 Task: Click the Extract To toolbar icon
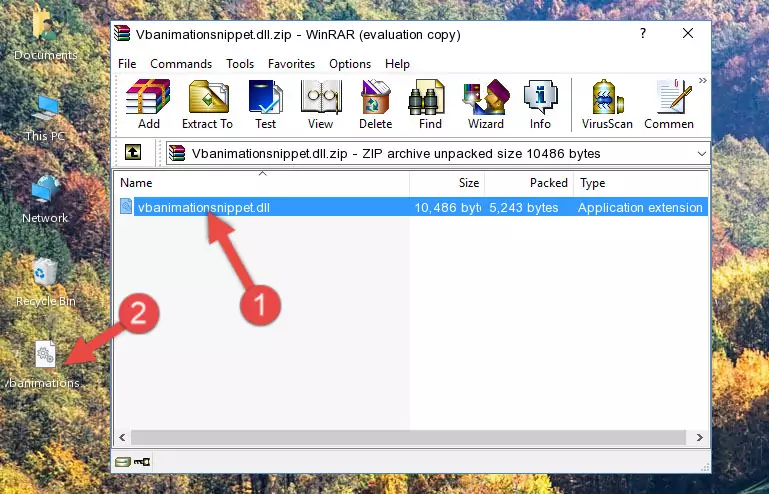(x=207, y=104)
